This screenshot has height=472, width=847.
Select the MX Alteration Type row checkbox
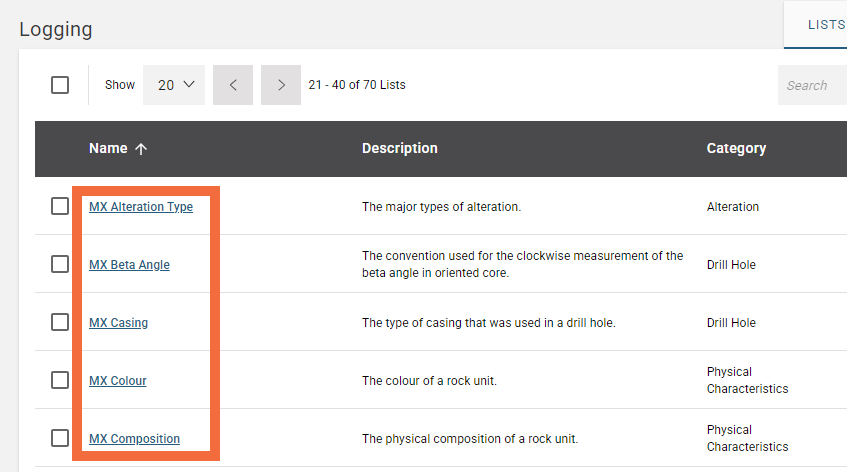click(60, 206)
